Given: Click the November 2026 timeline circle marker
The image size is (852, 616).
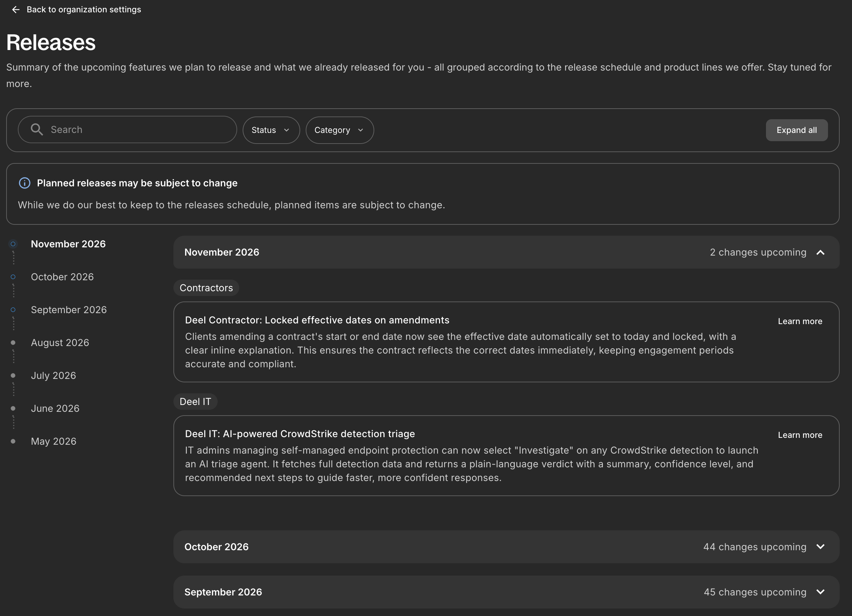Looking at the screenshot, I should pos(13,244).
